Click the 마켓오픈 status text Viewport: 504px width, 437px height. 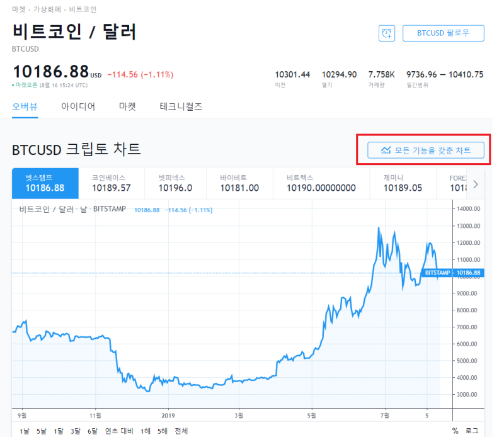point(26,85)
